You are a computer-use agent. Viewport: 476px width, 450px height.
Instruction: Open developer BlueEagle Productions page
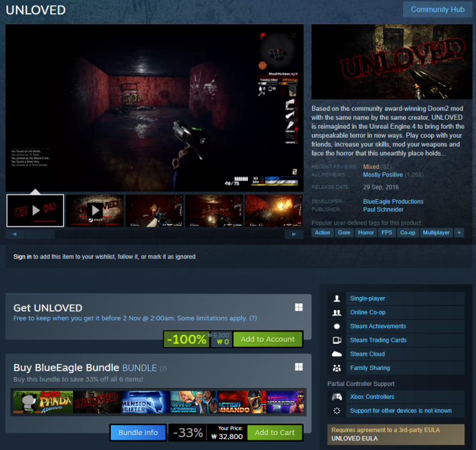(x=393, y=202)
